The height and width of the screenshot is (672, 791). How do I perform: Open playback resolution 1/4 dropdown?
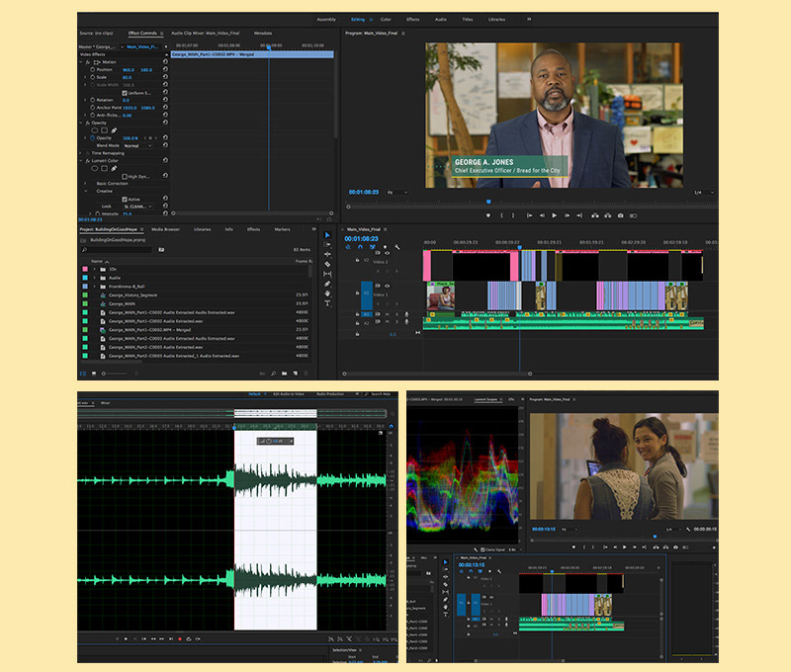[x=704, y=192]
